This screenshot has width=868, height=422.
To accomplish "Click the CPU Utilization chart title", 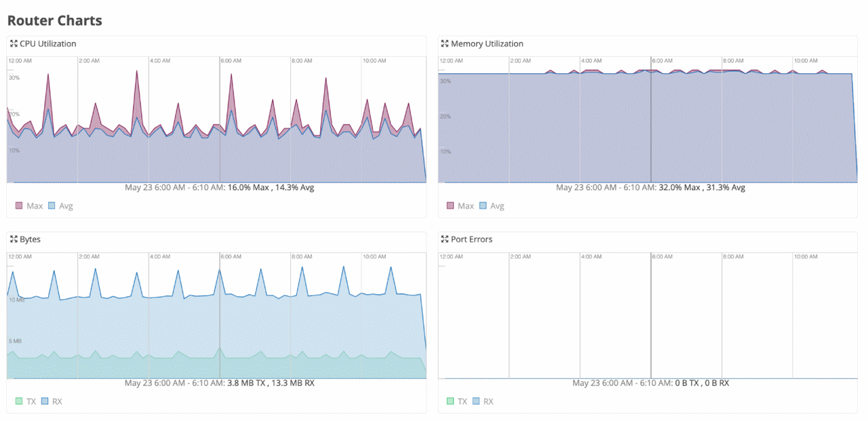I will point(47,43).
